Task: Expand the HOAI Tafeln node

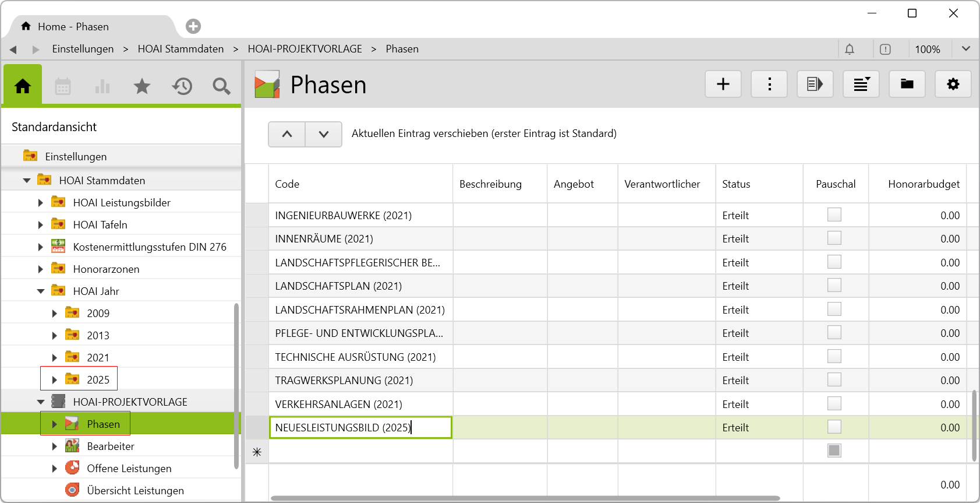Action: tap(40, 225)
